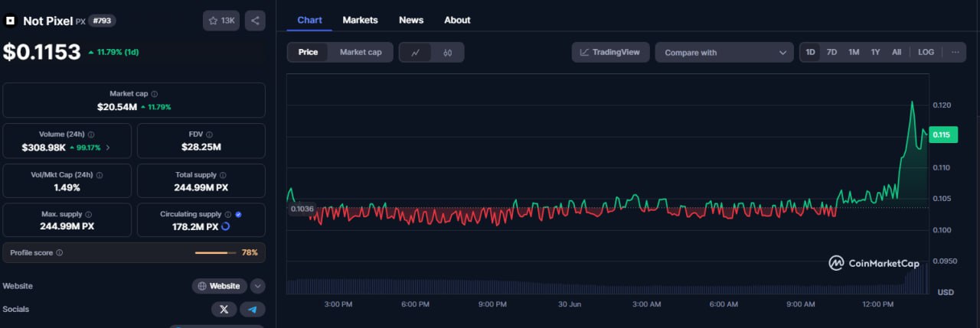Image resolution: width=980 pixels, height=328 pixels.
Task: Open the Compare with dropdown
Action: [x=724, y=52]
